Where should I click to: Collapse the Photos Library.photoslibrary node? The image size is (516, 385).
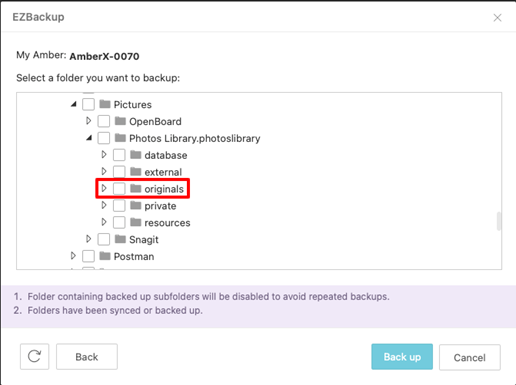pyautogui.click(x=89, y=138)
